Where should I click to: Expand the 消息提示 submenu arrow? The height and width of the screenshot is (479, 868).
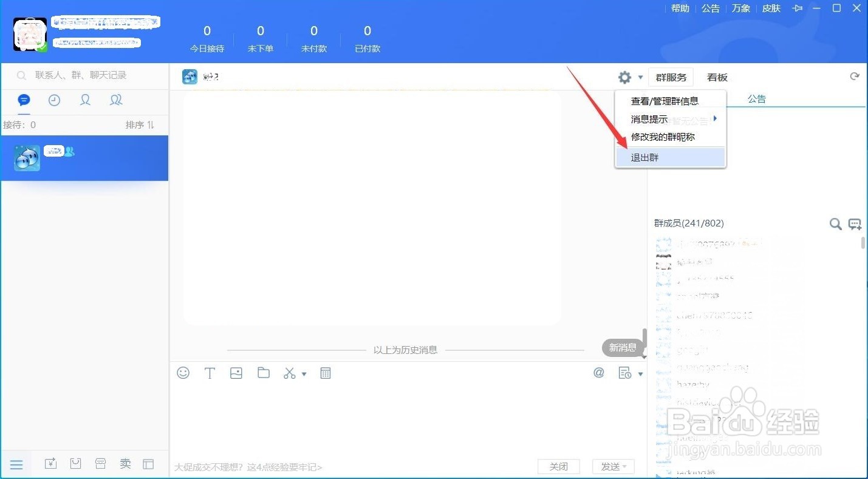point(714,118)
